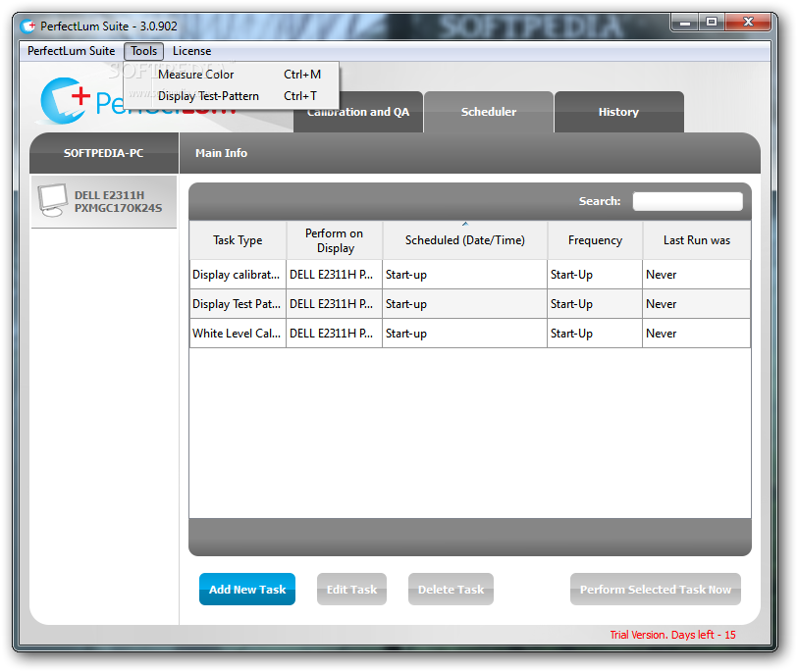The image size is (798, 672).
Task: Sort by Scheduled (Date/Time) column
Action: (465, 240)
